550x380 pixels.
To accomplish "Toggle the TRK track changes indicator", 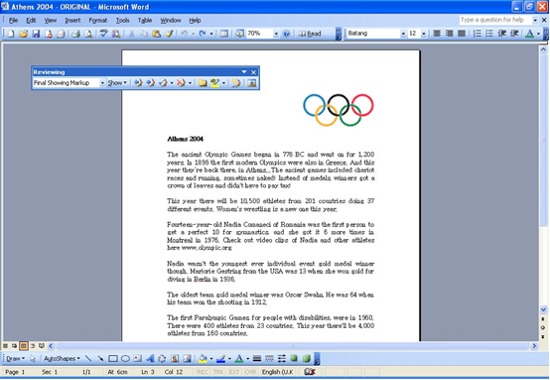I will (218, 372).
